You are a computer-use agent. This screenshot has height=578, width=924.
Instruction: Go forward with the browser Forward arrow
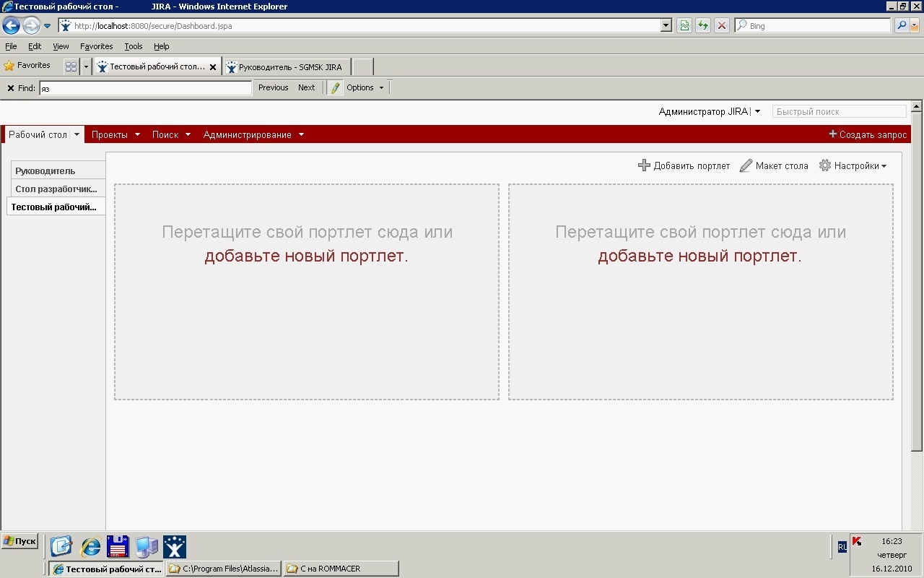point(31,26)
